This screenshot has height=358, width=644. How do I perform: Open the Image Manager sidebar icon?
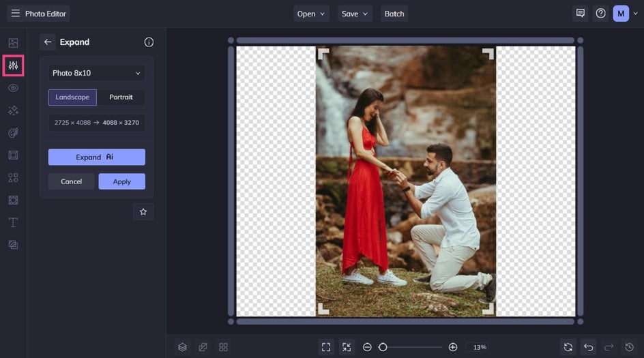(x=13, y=43)
